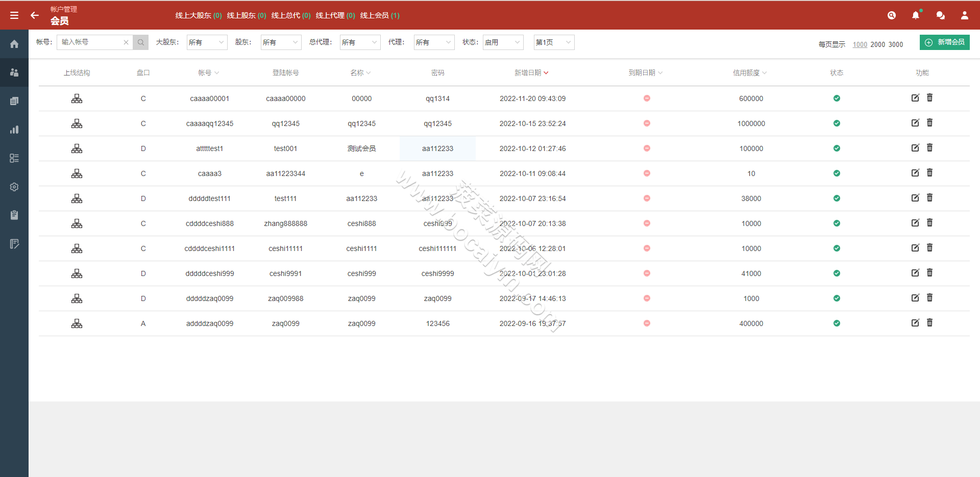Open the clipboard sidebar icon
Screen dimensions: 980x477
[14, 215]
